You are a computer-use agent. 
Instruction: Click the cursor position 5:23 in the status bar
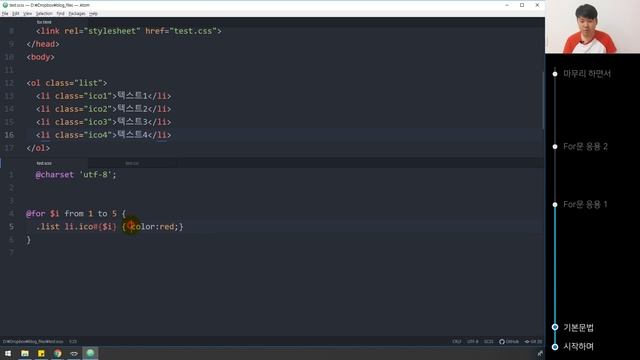73,342
